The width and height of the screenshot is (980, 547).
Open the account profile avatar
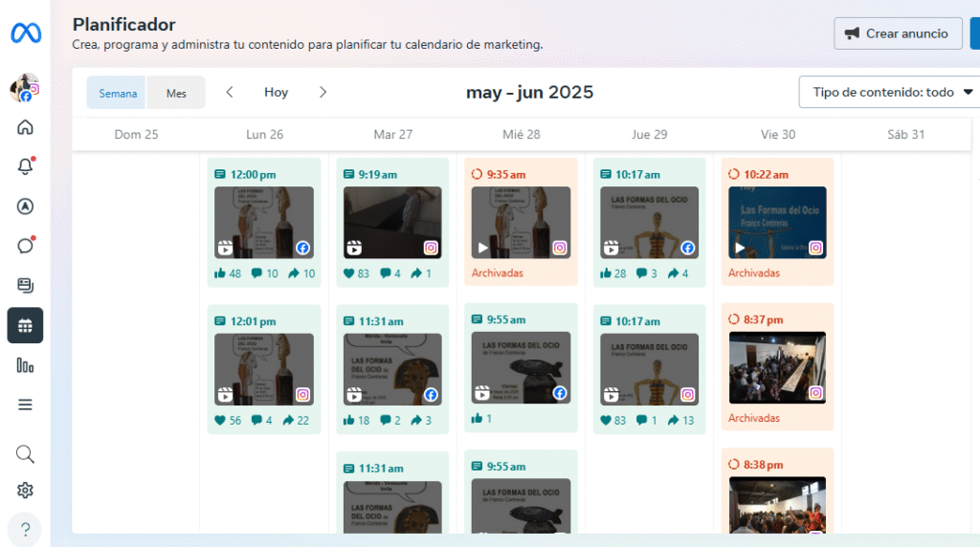25,88
